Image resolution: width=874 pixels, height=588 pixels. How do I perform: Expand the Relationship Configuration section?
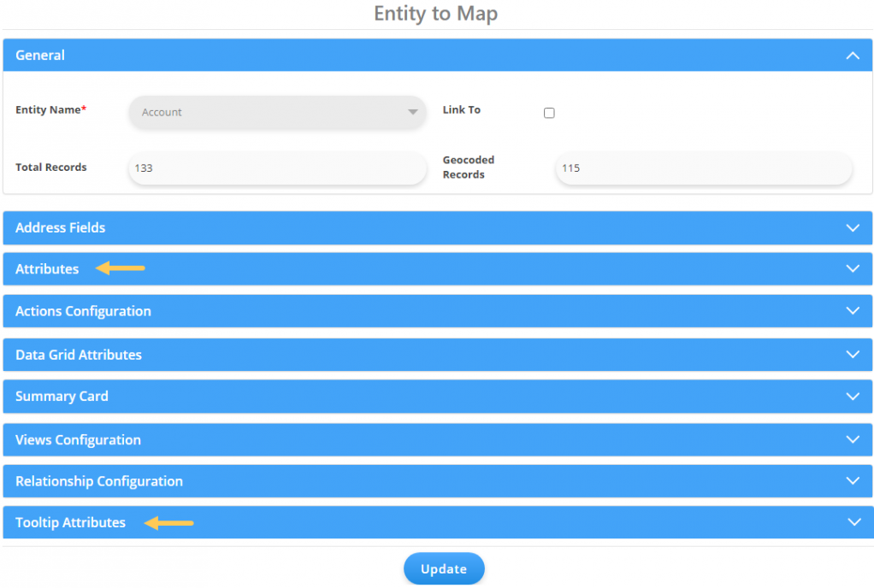pos(853,481)
